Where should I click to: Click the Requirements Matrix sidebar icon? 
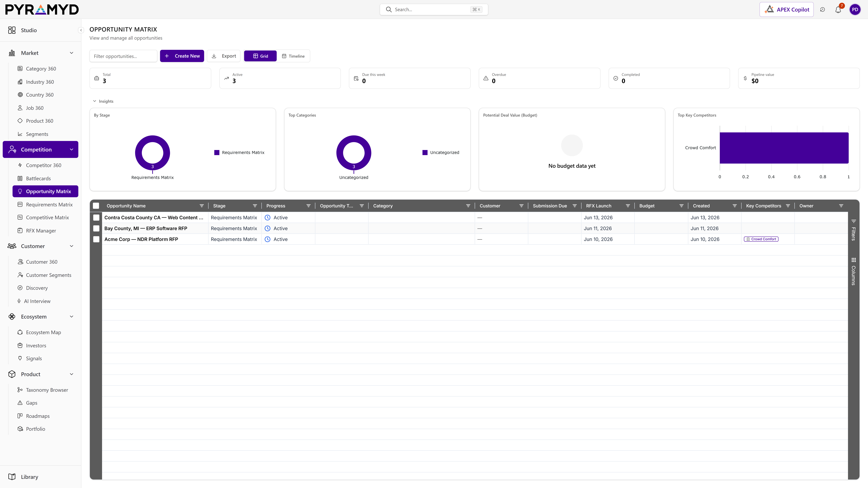[x=20, y=204]
